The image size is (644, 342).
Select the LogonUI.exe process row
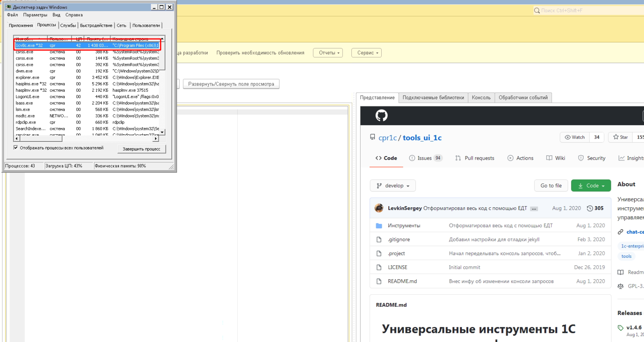pos(87,97)
